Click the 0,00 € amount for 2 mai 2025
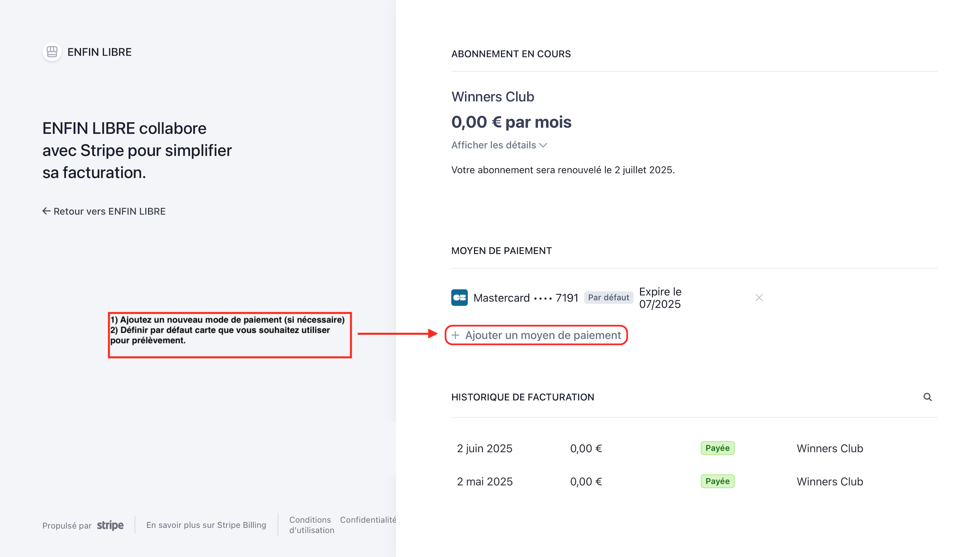The image size is (980, 557). click(586, 481)
